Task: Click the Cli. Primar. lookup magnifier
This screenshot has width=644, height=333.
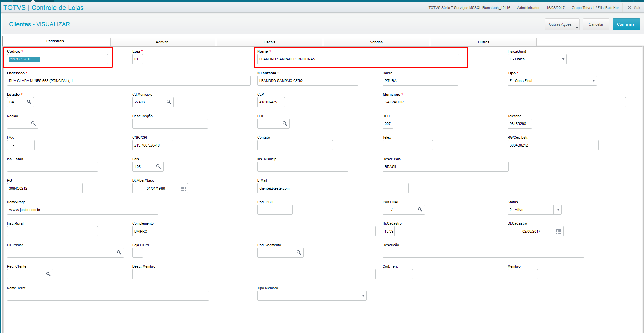Action: (x=119, y=253)
